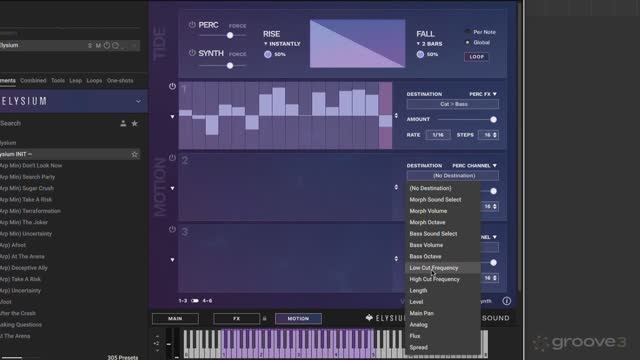640x360 pixels.
Task: Click the PERC force slider handle
Action: 230,36
